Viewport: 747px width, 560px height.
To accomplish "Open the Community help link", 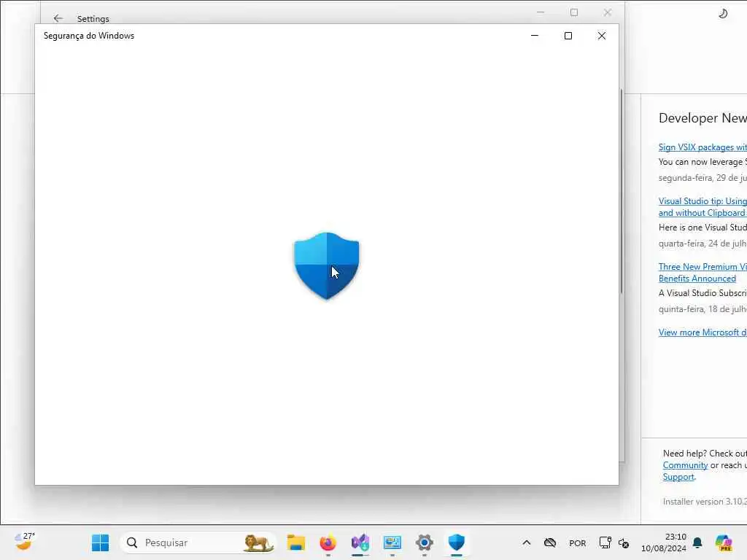I will (x=685, y=465).
